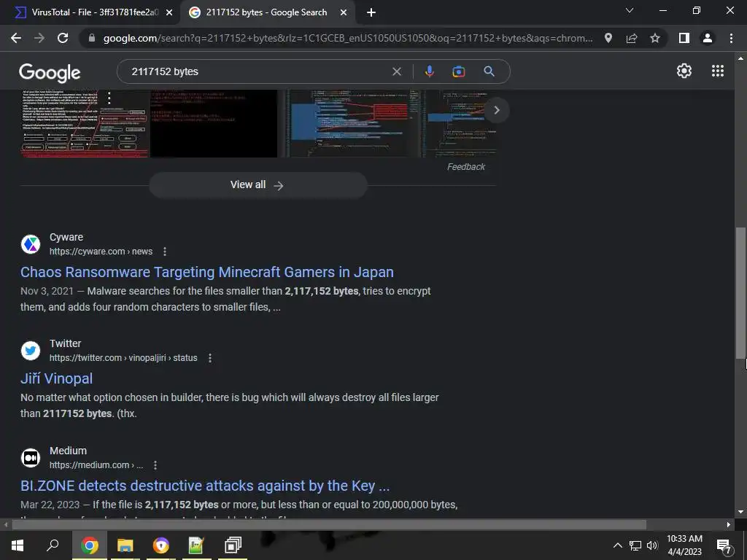Screen dimensions: 747x560
Task: Click the forward navigation arrow
Action: pyautogui.click(x=39, y=38)
